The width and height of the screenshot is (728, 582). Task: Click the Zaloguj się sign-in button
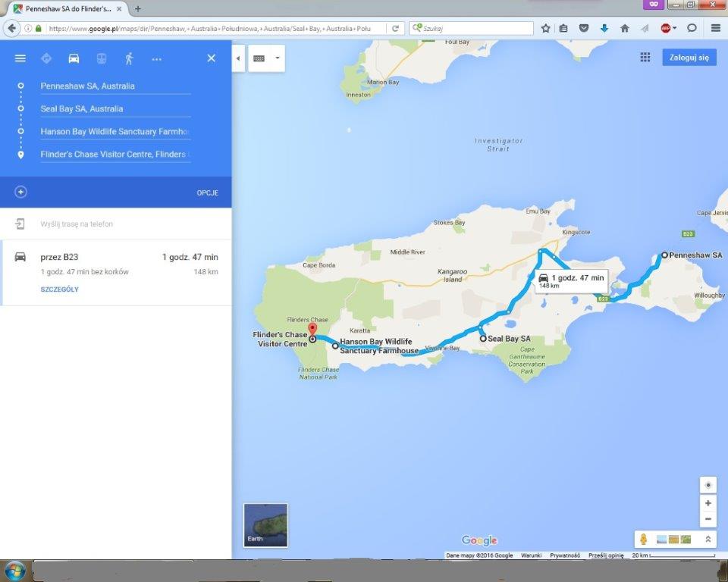click(x=689, y=58)
